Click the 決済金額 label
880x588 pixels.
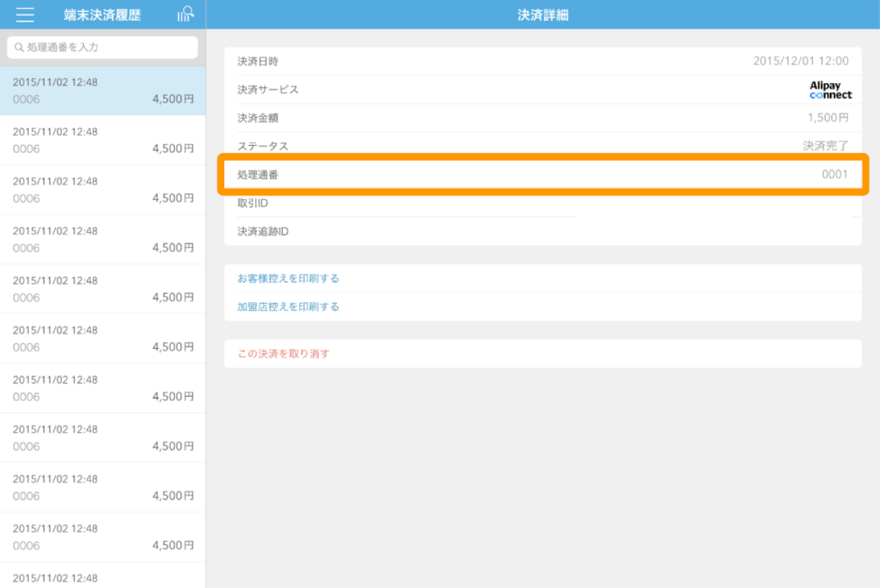(x=258, y=118)
